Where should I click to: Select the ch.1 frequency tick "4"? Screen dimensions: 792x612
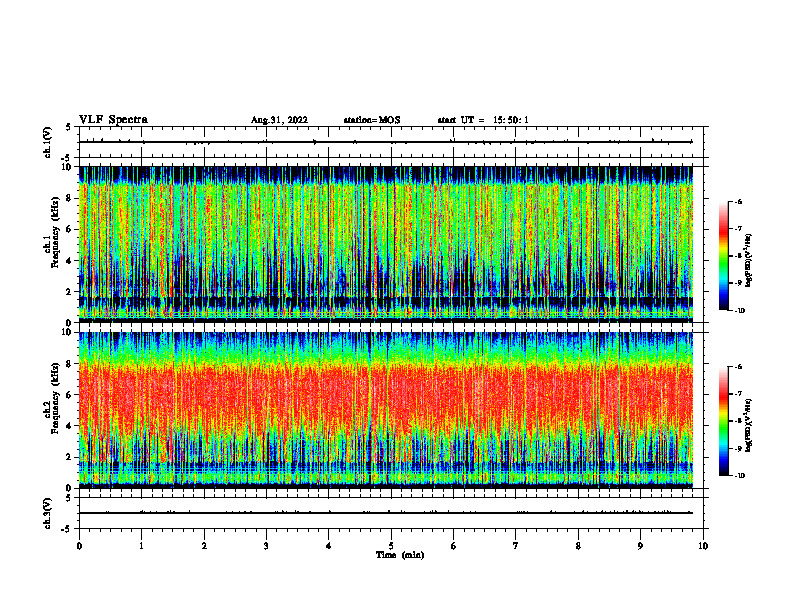[70, 260]
